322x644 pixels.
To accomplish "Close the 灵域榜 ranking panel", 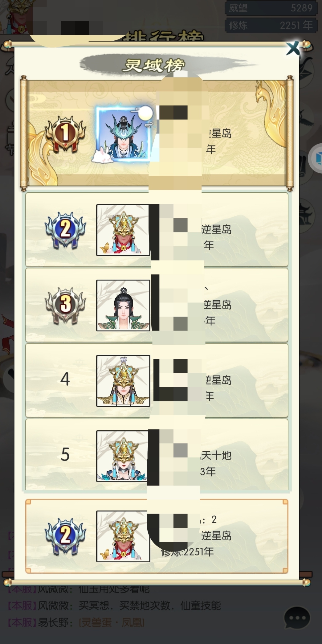I will click(293, 49).
